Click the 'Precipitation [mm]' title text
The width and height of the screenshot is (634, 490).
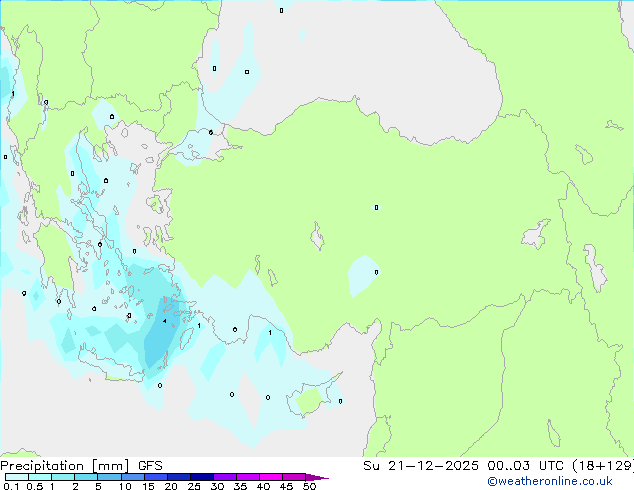pyautogui.click(x=65, y=466)
